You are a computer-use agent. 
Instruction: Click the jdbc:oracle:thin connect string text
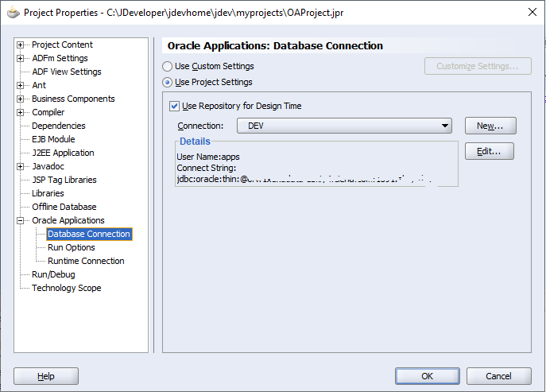(x=304, y=179)
